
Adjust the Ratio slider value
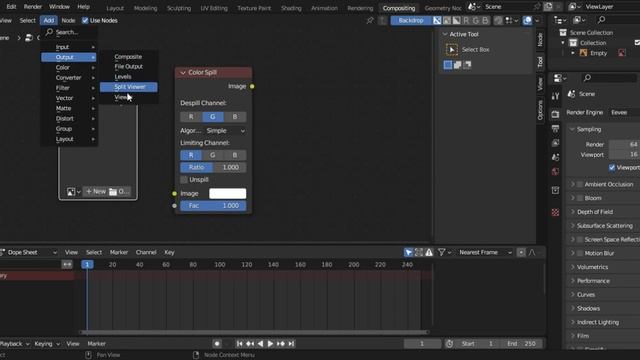tap(213, 167)
